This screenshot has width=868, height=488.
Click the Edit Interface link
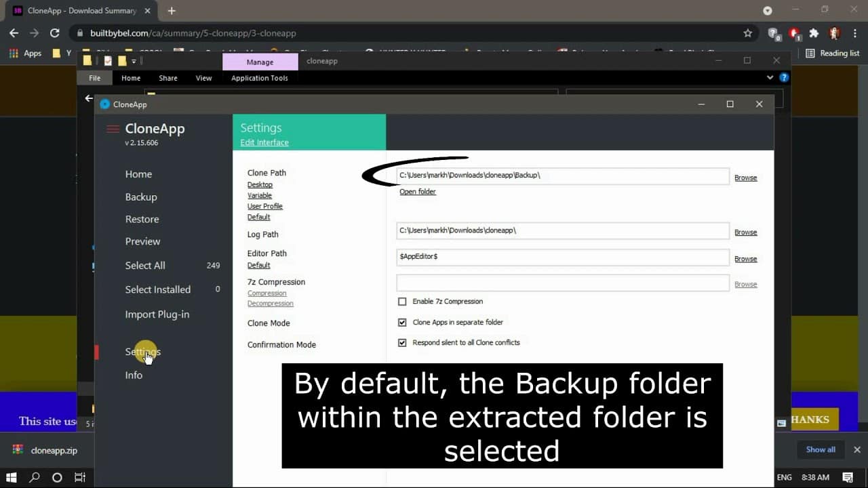point(264,143)
